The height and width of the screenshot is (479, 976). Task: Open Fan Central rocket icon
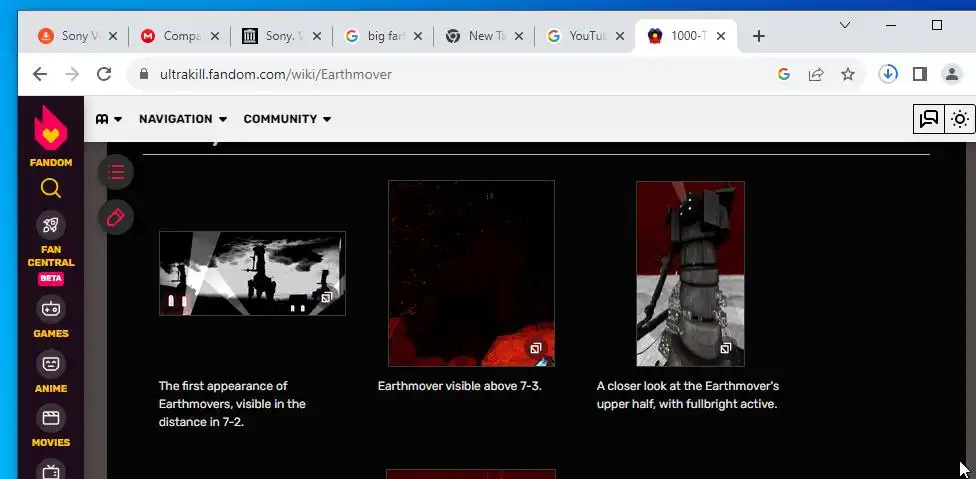pos(50,225)
